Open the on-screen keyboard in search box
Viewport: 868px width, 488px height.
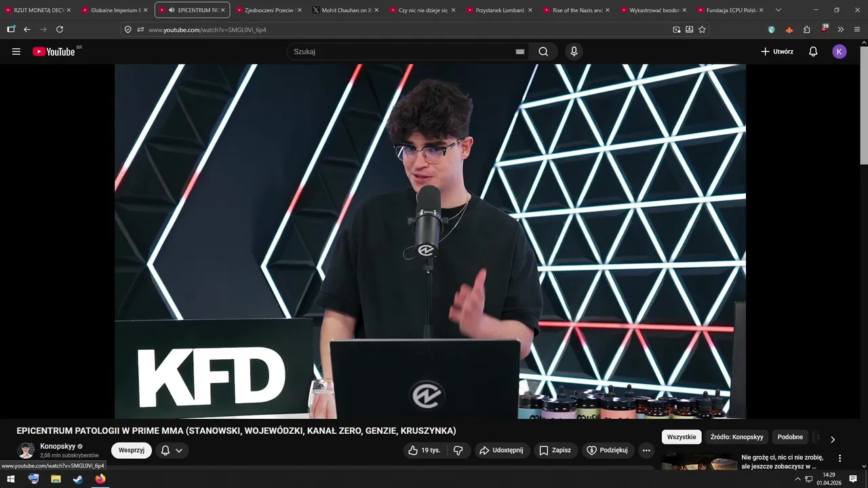[x=520, y=52]
